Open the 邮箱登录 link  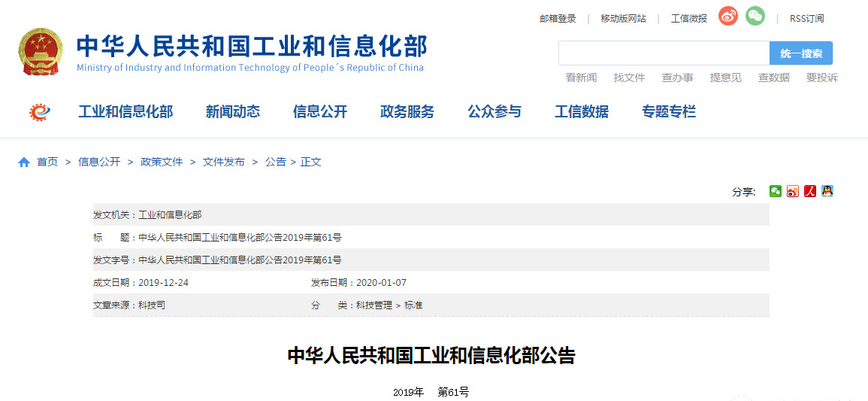click(x=558, y=19)
